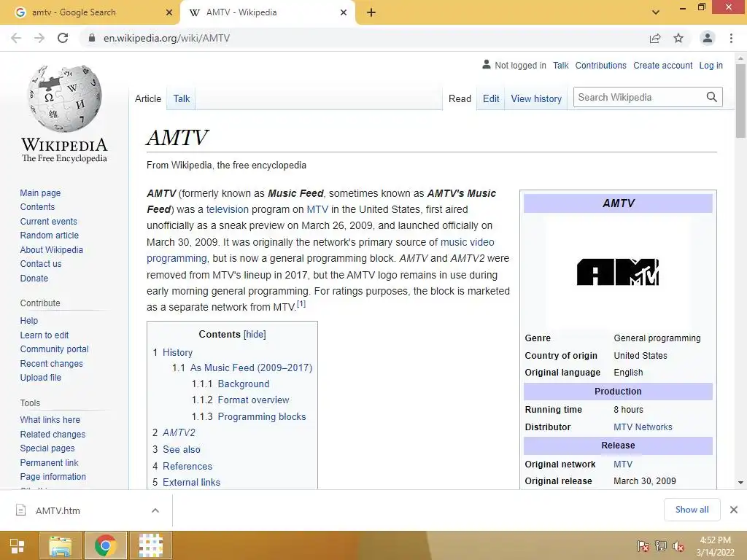Click the Donate sidebar link
Viewport: 747px width, 560px height.
[34, 278]
